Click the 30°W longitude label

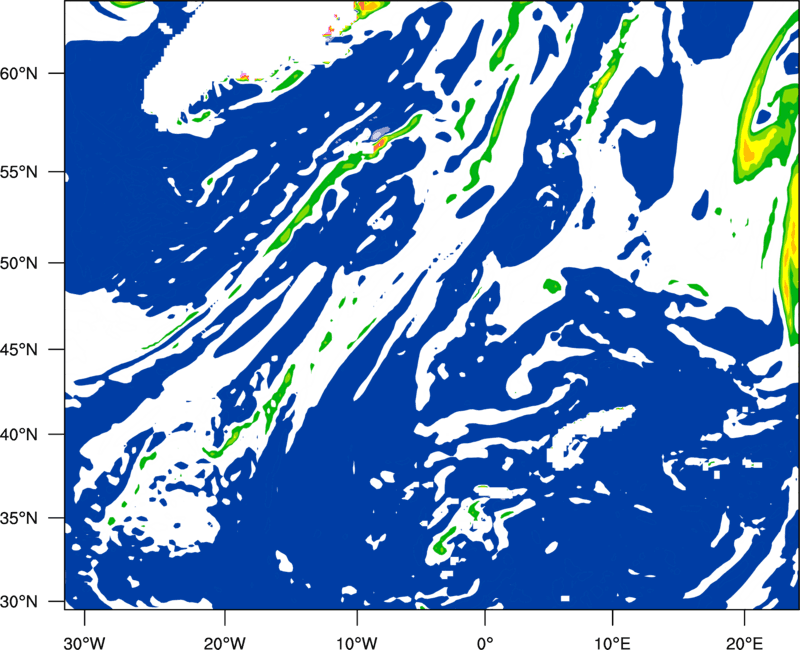tap(85, 642)
